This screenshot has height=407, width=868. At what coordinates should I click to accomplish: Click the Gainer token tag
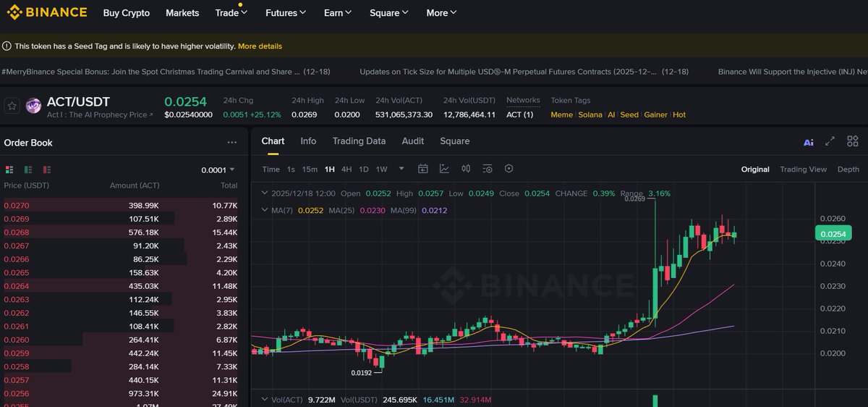[656, 115]
